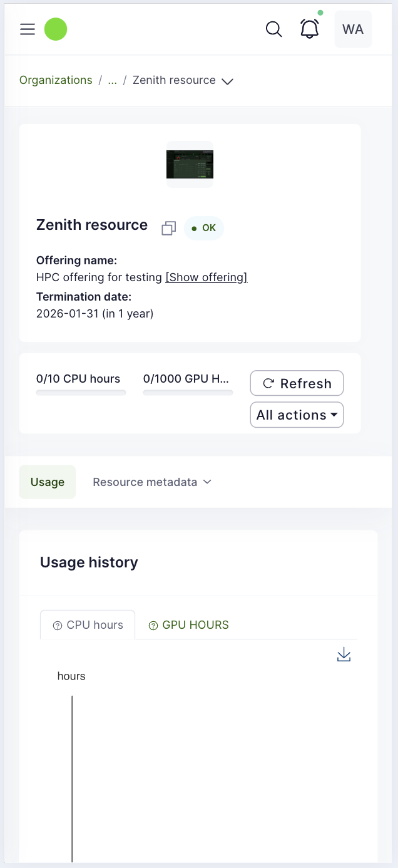Expand the Resource metadata menu

(x=152, y=482)
